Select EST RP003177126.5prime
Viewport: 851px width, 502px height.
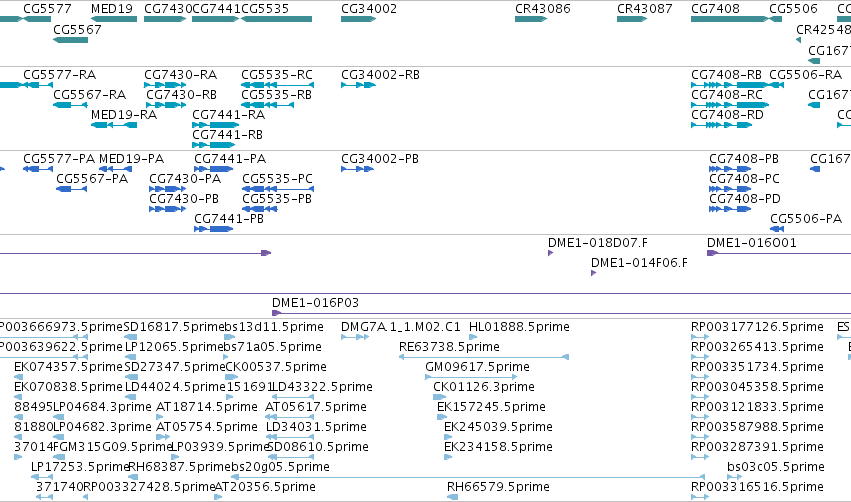tap(700, 337)
